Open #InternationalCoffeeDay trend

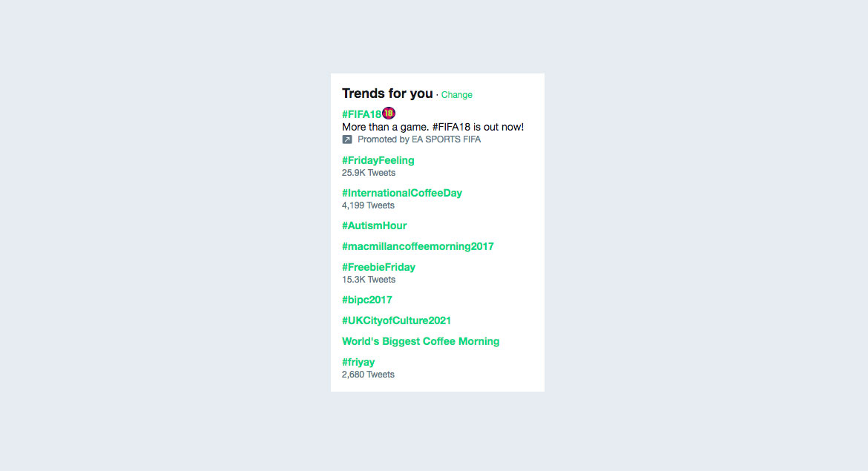402,193
